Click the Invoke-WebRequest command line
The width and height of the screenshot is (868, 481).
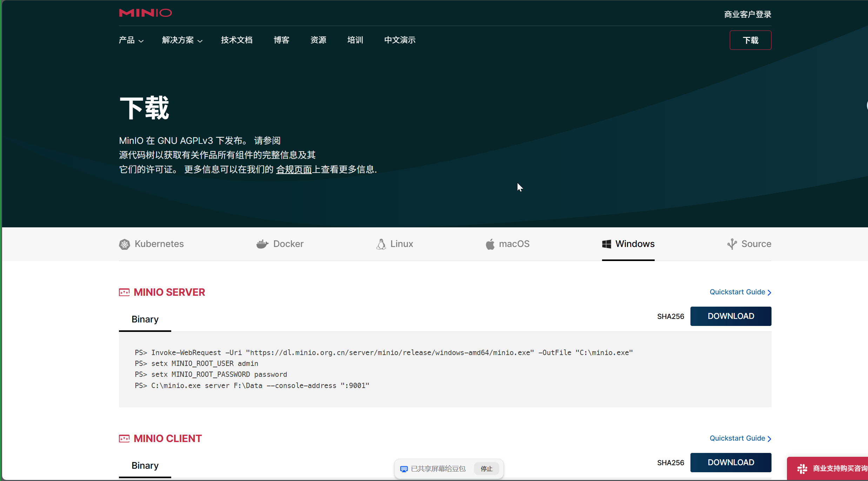point(384,353)
